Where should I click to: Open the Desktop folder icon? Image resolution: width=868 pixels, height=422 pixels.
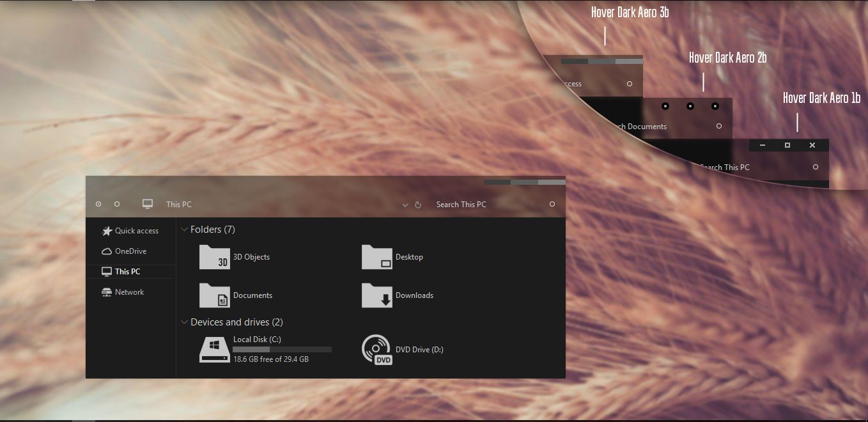click(376, 257)
